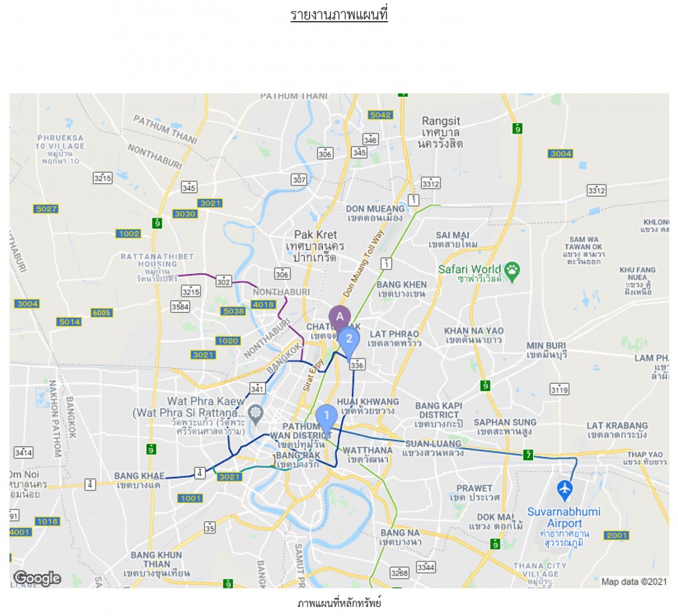Click the DON MUEANG district label

coord(375,213)
